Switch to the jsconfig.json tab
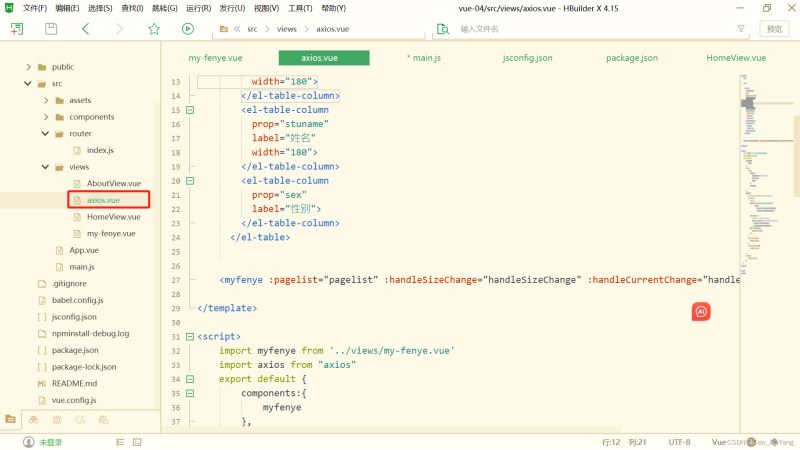 (x=528, y=58)
